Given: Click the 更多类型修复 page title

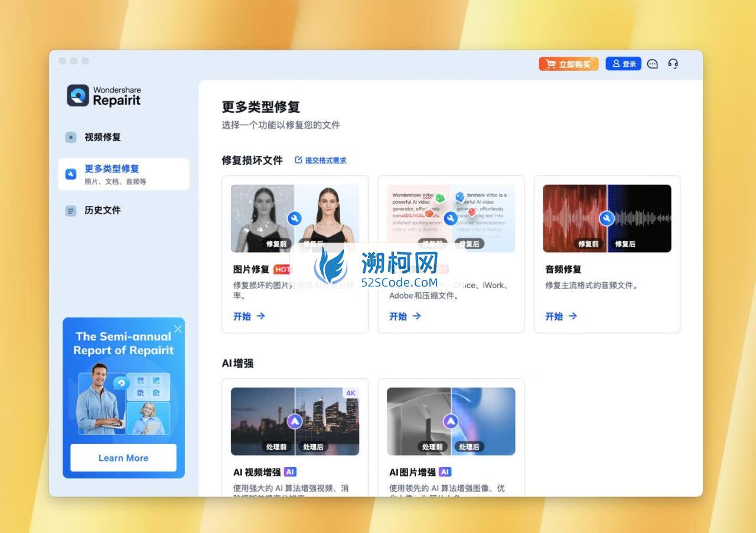Looking at the screenshot, I should point(261,107).
